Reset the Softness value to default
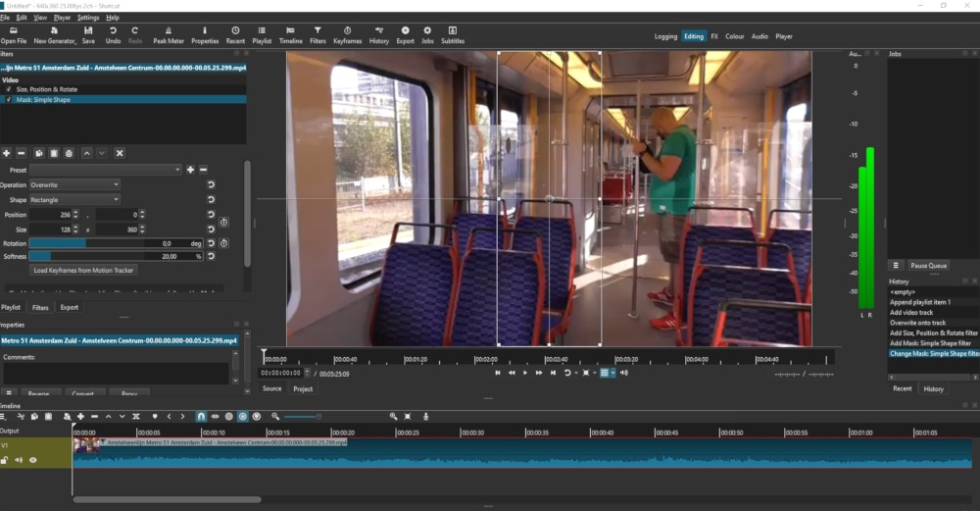The width and height of the screenshot is (980, 511). pos(210,256)
